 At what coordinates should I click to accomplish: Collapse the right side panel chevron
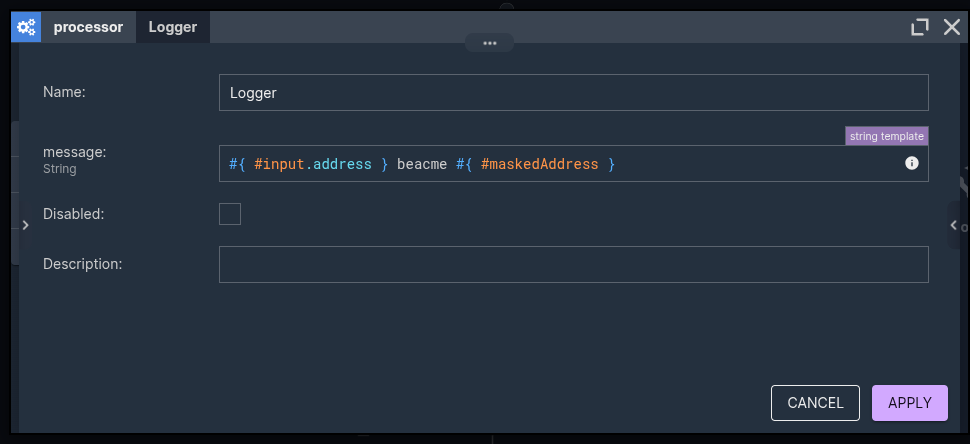point(953,225)
